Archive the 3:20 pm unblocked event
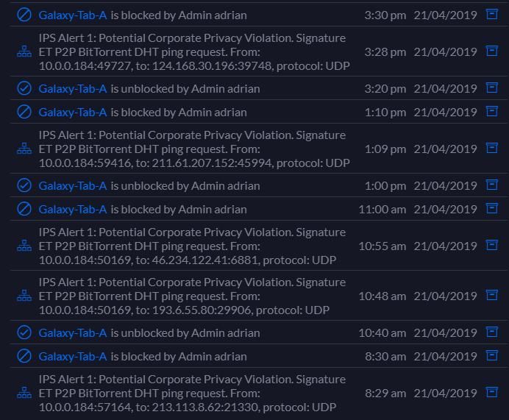The height and width of the screenshot is (420, 509). [x=492, y=88]
